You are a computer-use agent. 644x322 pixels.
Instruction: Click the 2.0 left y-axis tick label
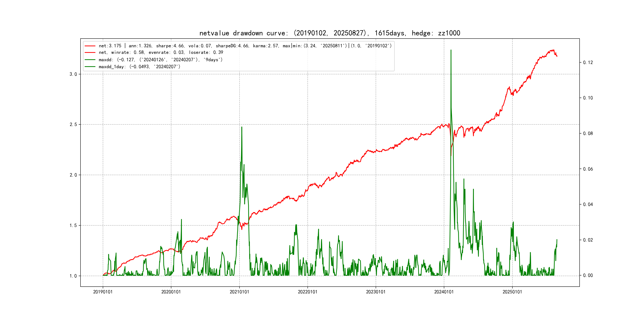(73, 175)
